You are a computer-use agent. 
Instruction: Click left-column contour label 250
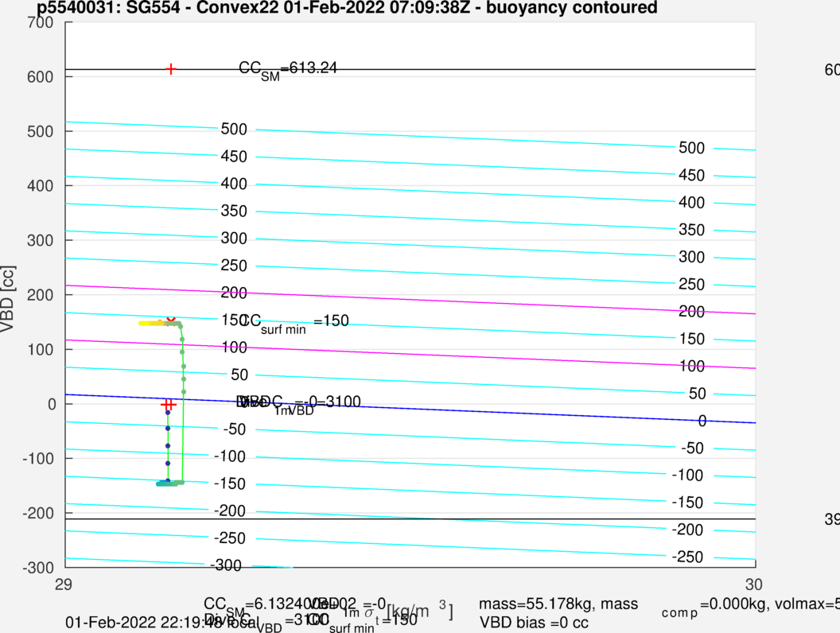click(234, 265)
